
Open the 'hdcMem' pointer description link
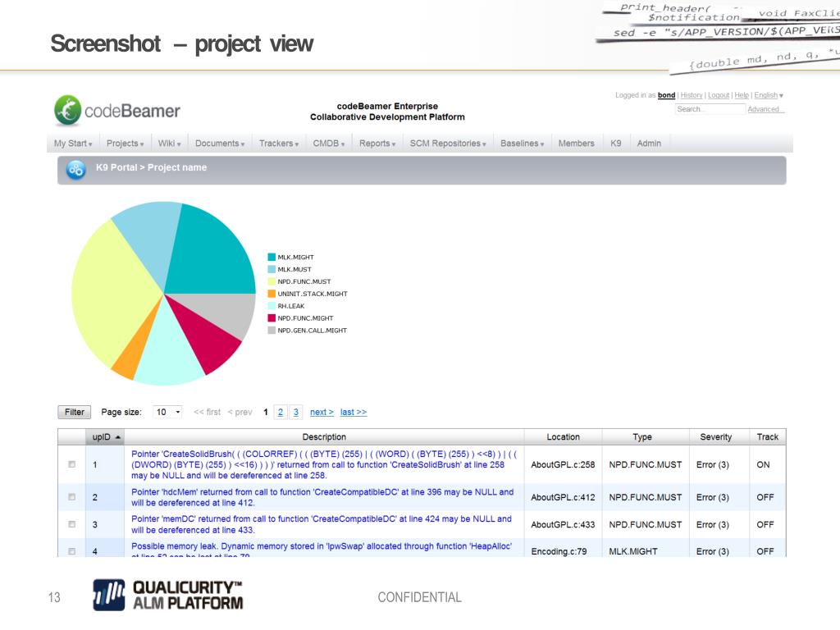tap(322, 497)
